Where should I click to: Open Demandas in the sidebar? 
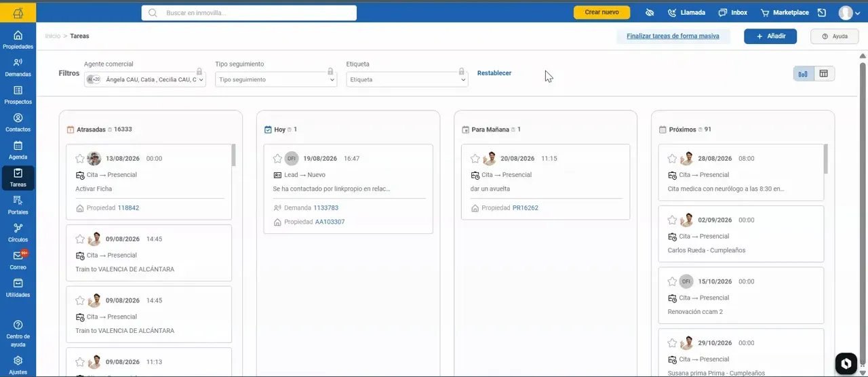(18, 68)
